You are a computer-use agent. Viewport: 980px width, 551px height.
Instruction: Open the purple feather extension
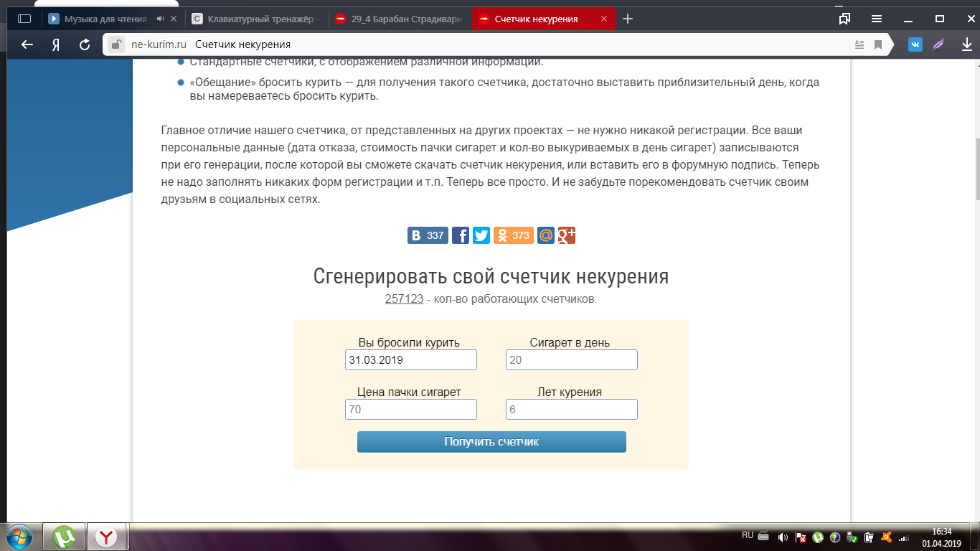tap(939, 44)
